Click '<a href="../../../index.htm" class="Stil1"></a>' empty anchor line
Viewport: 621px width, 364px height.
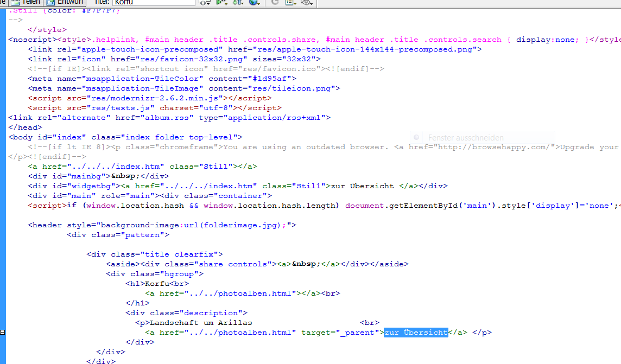click(143, 167)
